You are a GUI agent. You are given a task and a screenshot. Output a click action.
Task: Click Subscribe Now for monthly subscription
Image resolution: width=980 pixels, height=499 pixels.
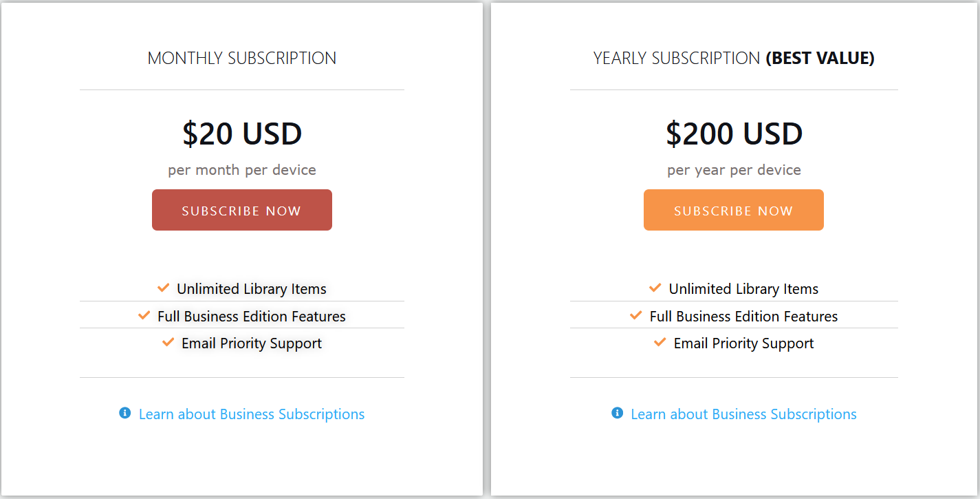[x=241, y=211]
